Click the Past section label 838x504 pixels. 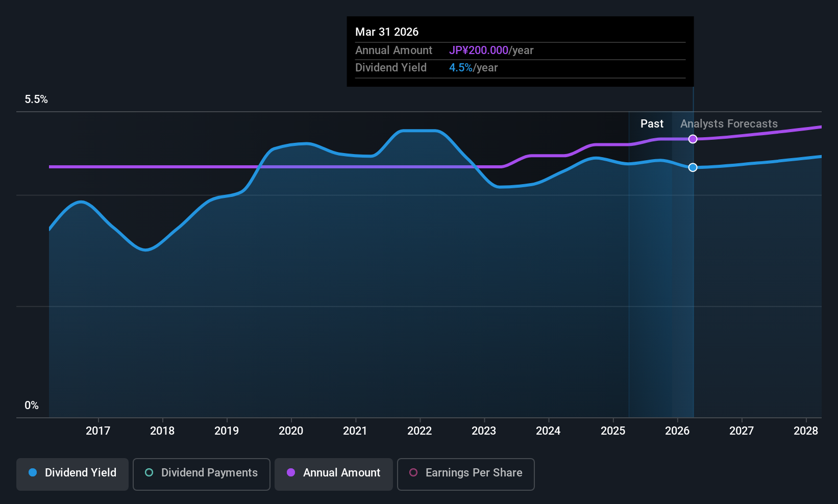(652, 124)
